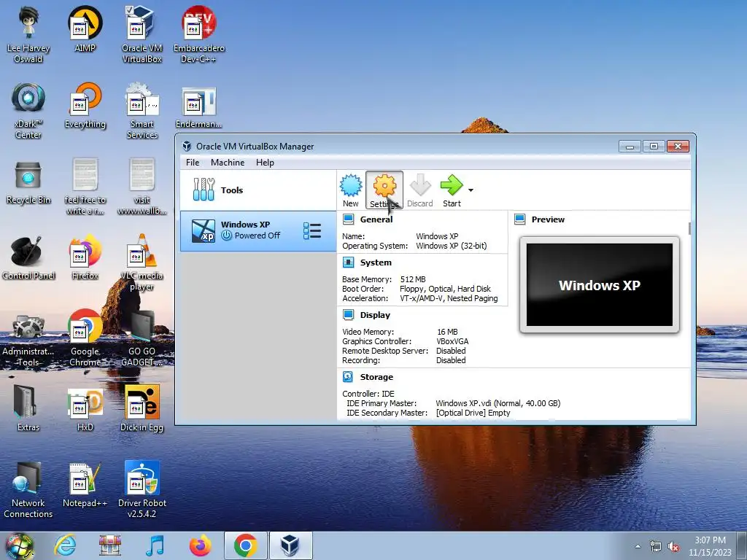The image size is (747, 560).
Task: Select the Smart Services desktop icon
Action: pos(142,111)
